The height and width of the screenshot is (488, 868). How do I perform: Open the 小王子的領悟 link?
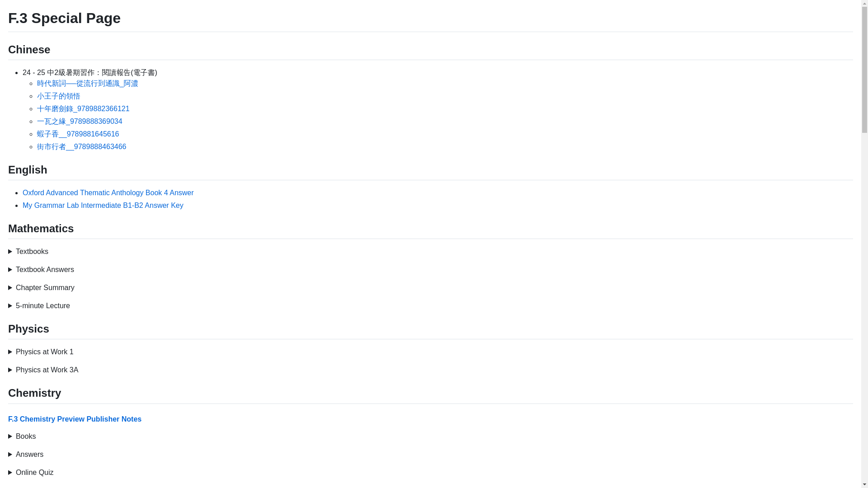click(59, 96)
